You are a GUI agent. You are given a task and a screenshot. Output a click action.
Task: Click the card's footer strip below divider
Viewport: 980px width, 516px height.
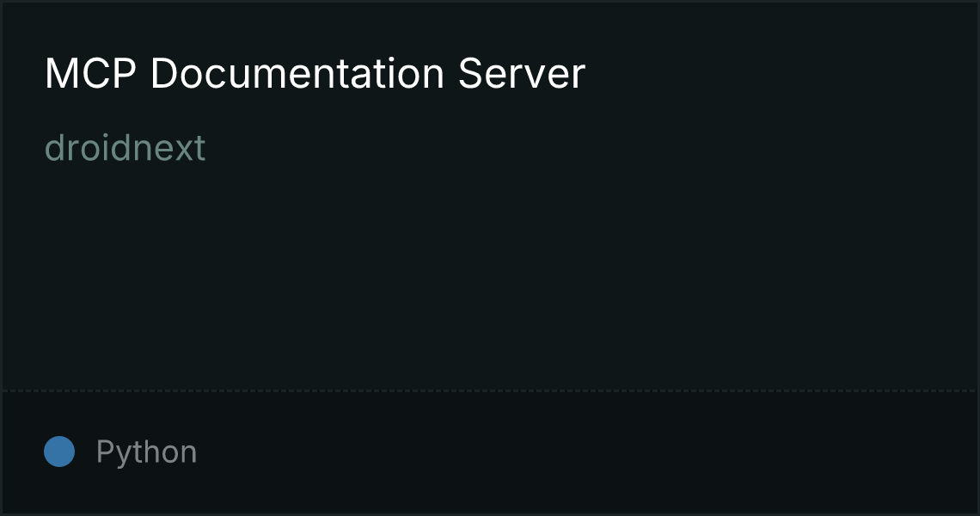[x=490, y=453]
